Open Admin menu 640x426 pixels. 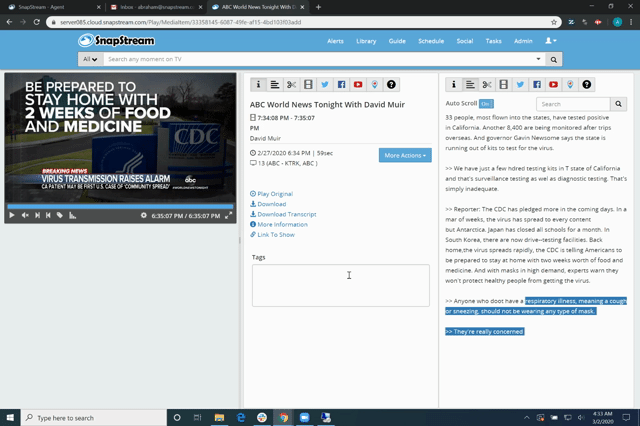[523, 41]
